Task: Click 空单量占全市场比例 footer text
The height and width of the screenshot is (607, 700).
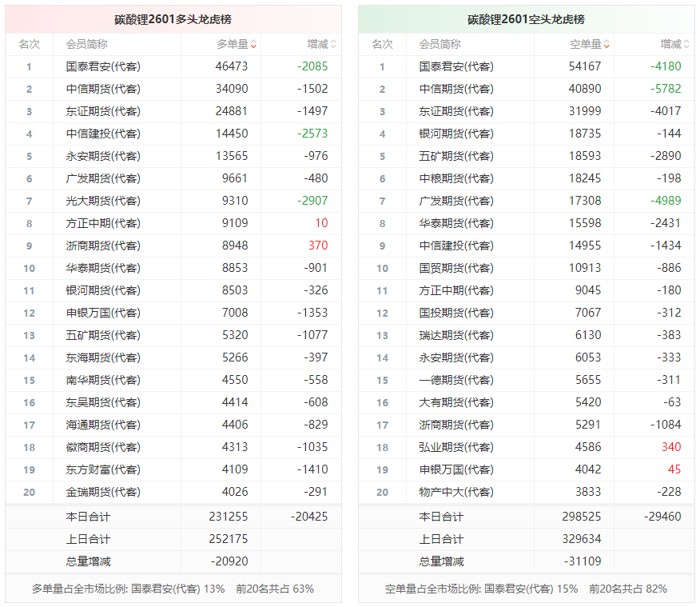Action: point(526,589)
